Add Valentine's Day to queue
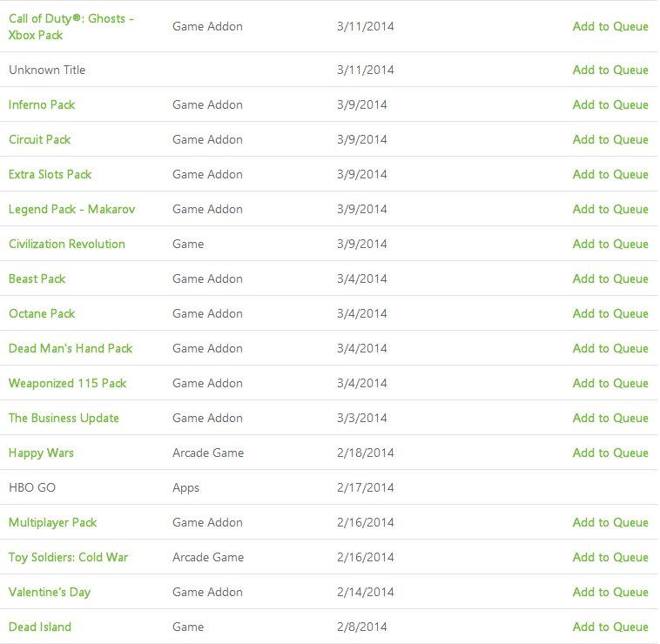 [x=610, y=593]
